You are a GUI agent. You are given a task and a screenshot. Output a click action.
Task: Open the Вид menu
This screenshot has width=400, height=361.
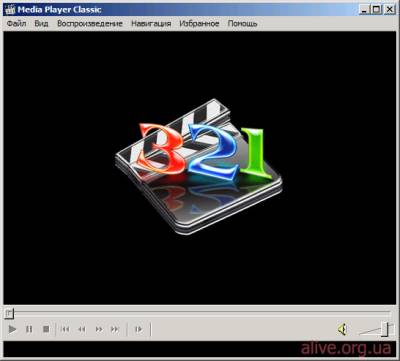41,24
